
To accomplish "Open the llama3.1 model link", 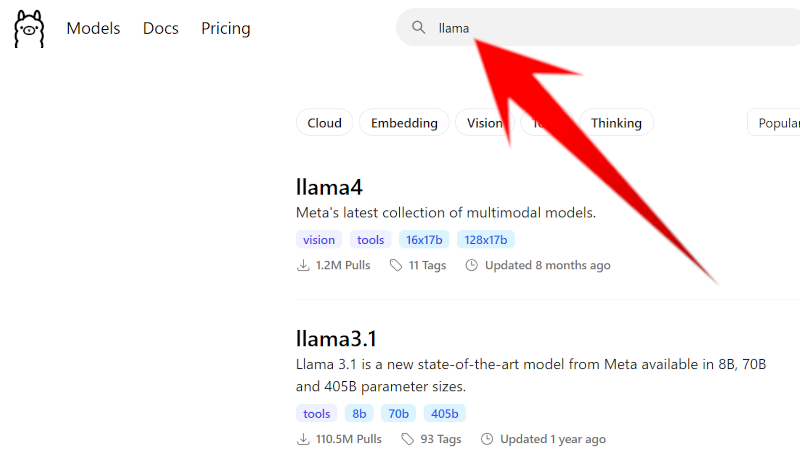I will tap(336, 338).
